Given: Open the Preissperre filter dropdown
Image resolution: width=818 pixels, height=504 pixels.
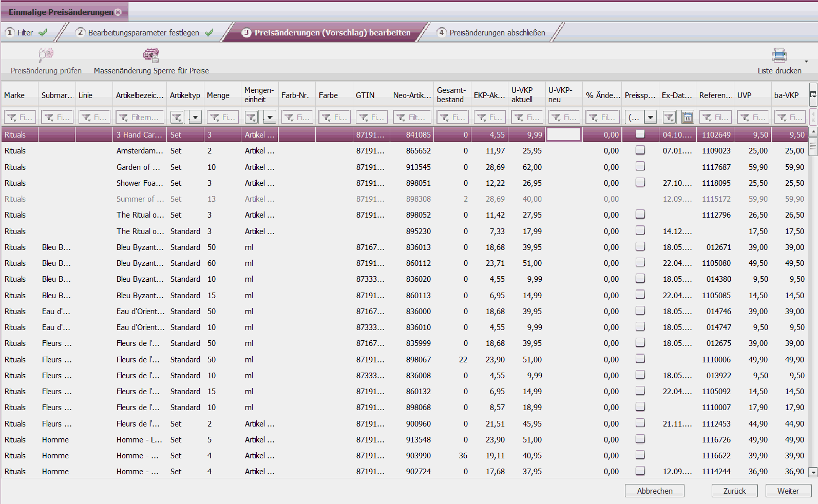Looking at the screenshot, I should (651, 118).
